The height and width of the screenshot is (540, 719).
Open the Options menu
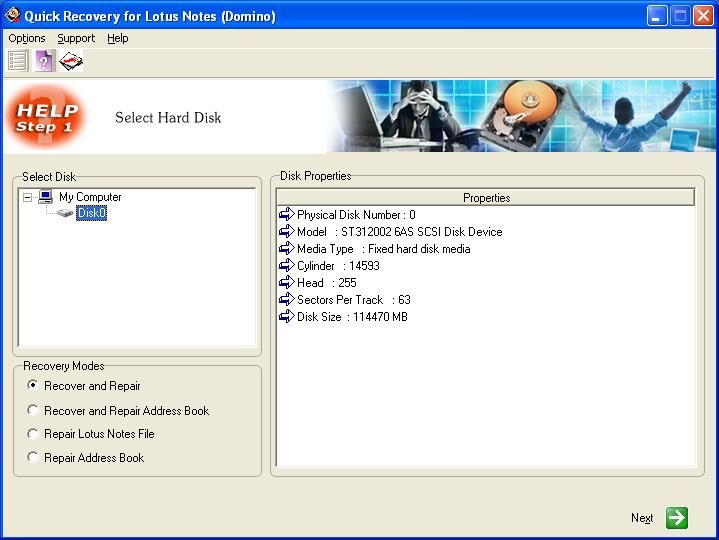pos(27,39)
